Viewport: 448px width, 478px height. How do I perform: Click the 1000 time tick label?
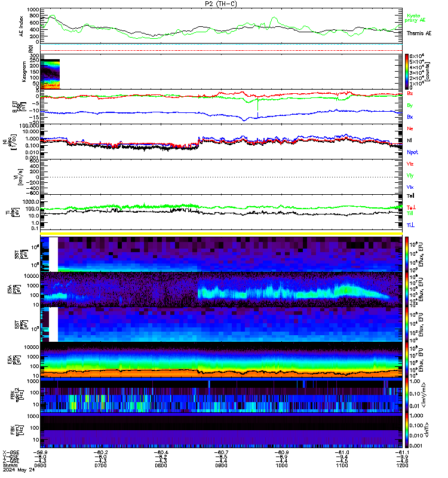point(281,465)
